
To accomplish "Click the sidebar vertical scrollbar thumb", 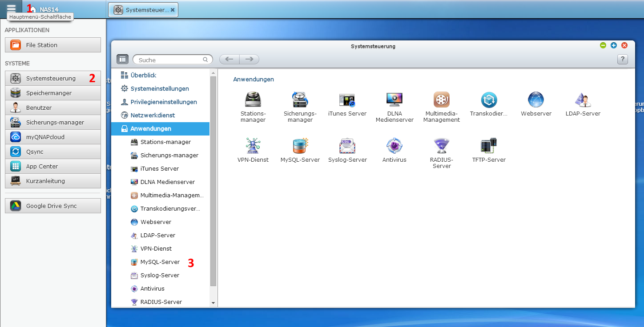I will (213, 181).
